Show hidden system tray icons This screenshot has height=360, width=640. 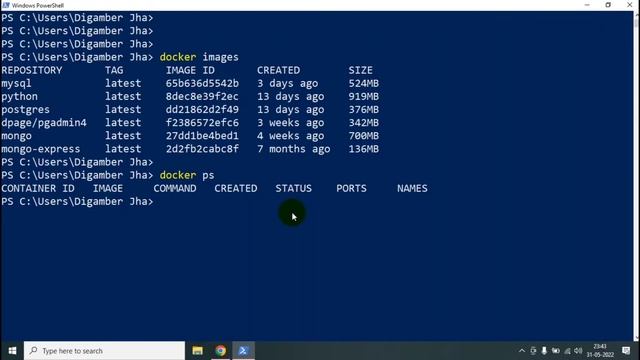click(522, 351)
